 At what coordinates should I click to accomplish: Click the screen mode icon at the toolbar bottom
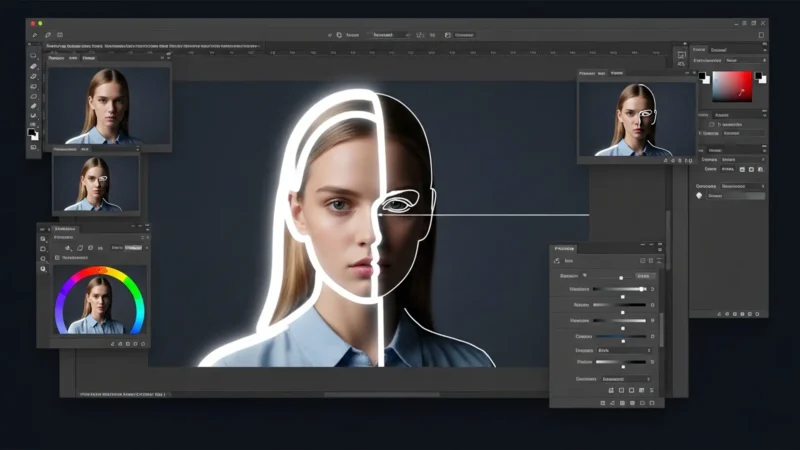tap(34, 147)
